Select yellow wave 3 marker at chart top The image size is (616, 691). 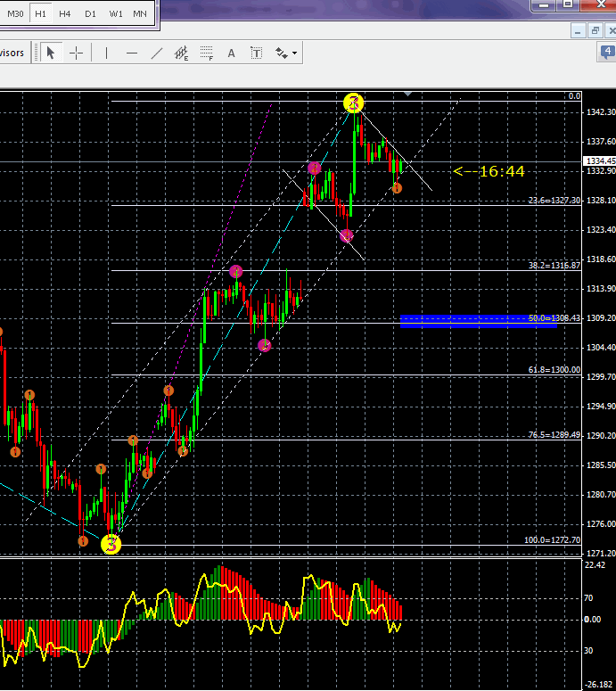coord(353,103)
